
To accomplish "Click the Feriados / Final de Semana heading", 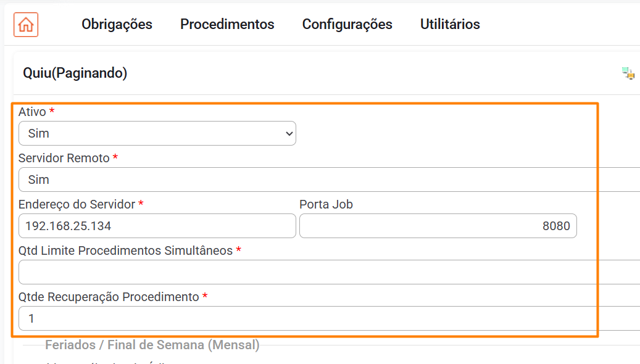I will 152,345.
